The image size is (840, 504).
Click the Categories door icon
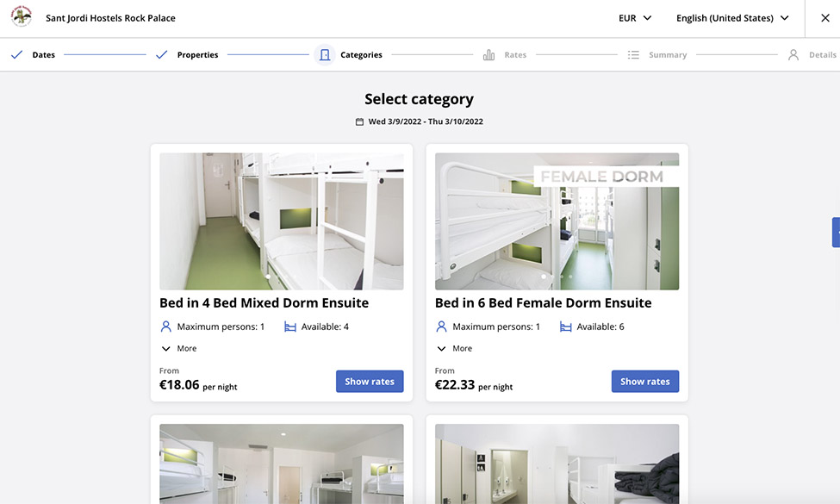(325, 54)
